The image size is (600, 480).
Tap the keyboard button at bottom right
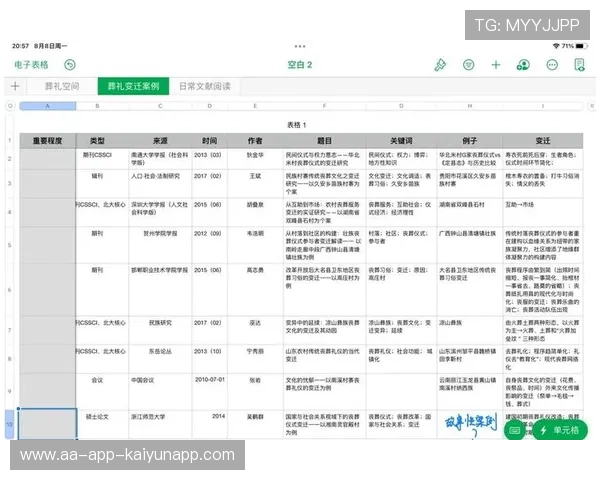coord(515,430)
